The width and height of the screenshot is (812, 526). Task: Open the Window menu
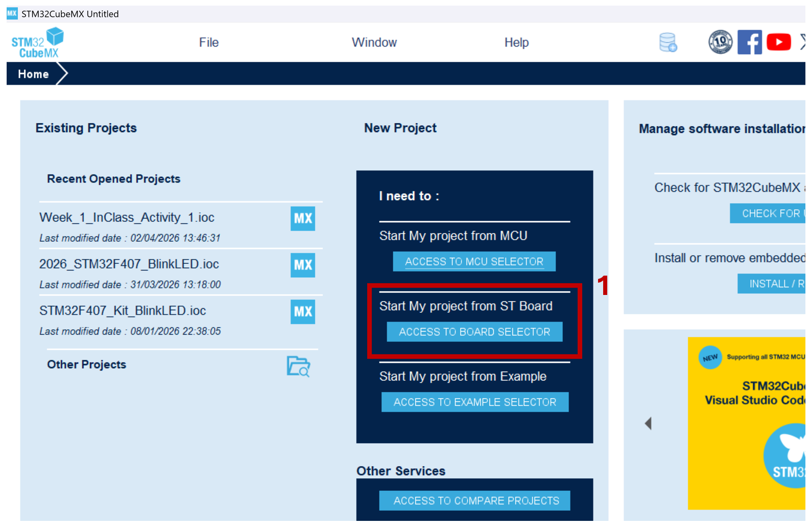[x=374, y=42]
